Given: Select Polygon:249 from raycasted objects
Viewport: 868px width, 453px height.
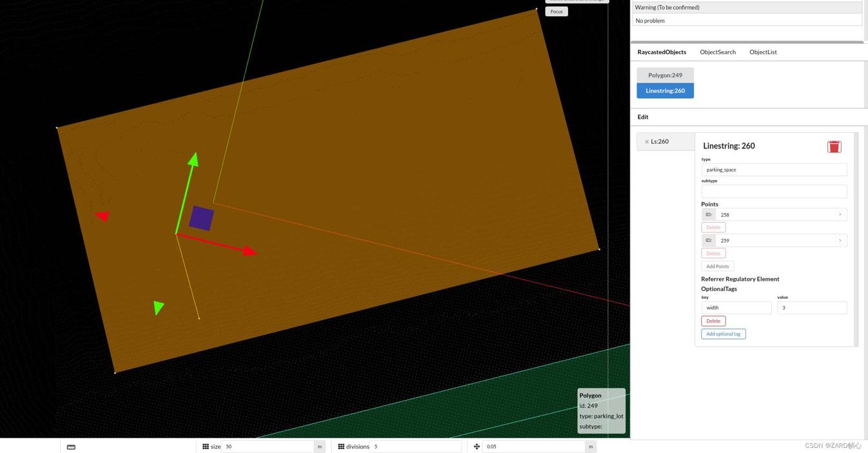Looking at the screenshot, I should tap(665, 75).
